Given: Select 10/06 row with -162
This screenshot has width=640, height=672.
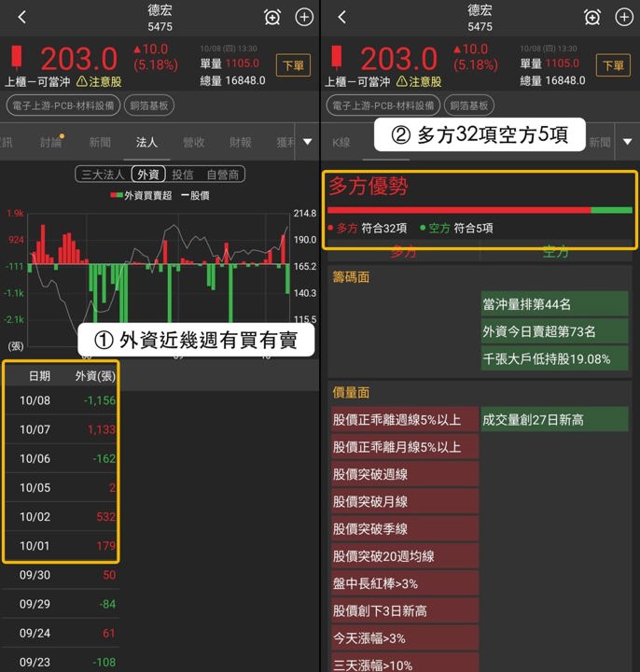Looking at the screenshot, I should coord(62,458).
